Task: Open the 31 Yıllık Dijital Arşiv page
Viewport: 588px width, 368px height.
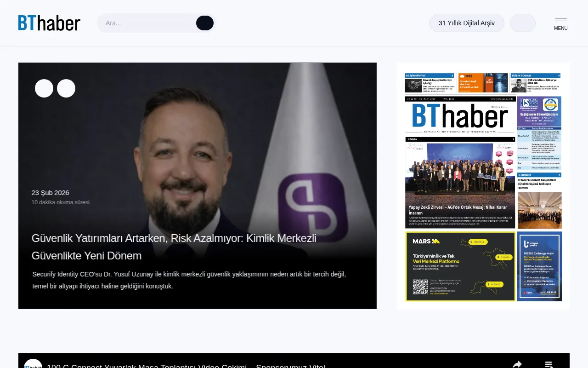Action: [466, 23]
